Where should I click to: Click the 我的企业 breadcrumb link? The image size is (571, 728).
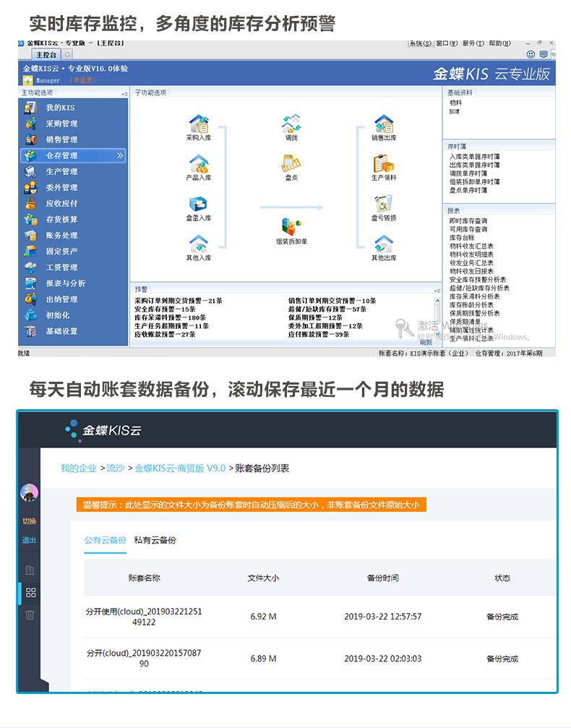coord(79,468)
